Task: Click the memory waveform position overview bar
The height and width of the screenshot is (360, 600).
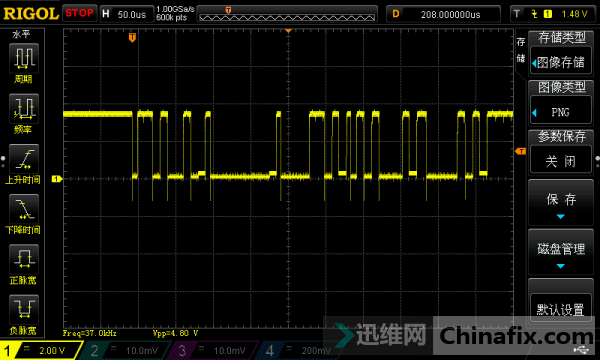Action: pyautogui.click(x=287, y=15)
